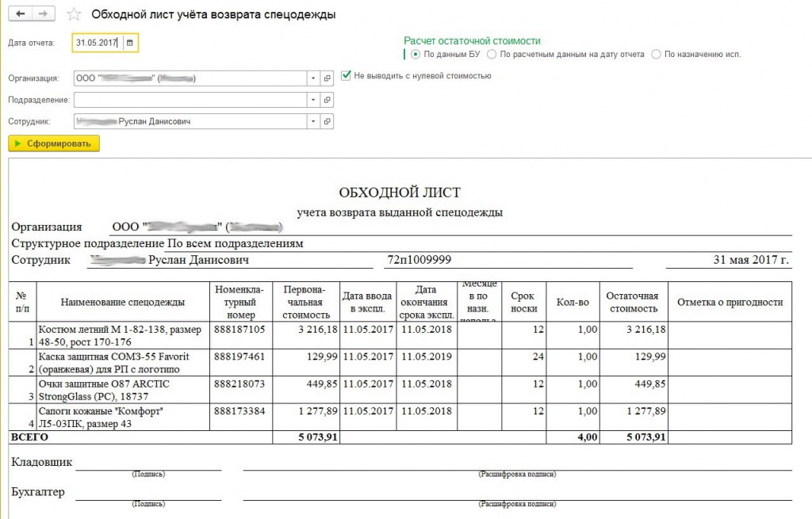Screen dimensions: 812x519
Task: Click the 'Срок носки' column header
Action: (x=523, y=302)
